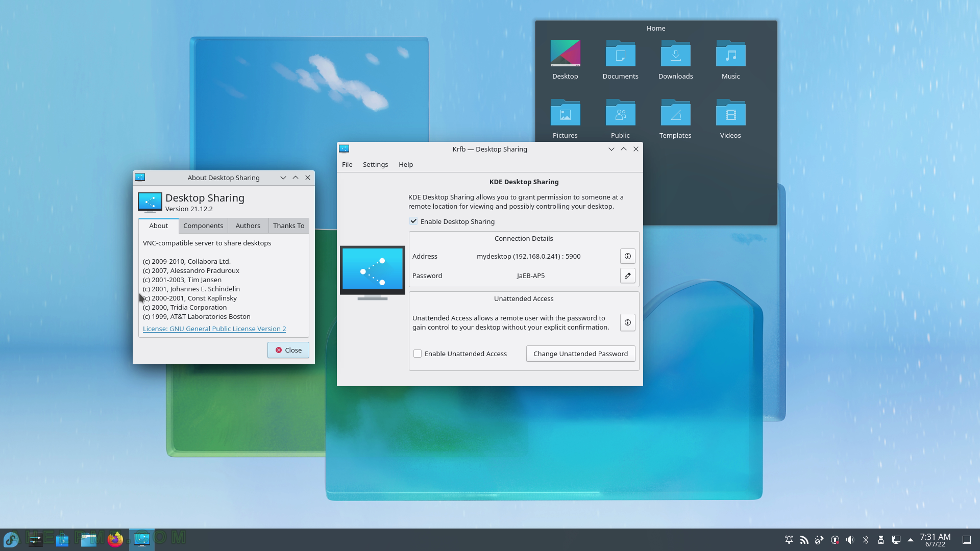Click the 'KDE Desktop Sharing' heading
Viewport: 980px width, 551px height.
click(524, 182)
